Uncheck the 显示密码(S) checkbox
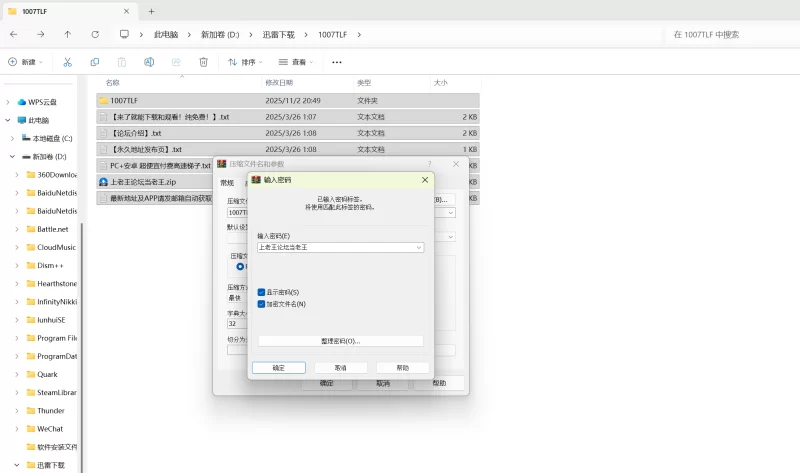The width and height of the screenshot is (800, 473). pyautogui.click(x=261, y=292)
